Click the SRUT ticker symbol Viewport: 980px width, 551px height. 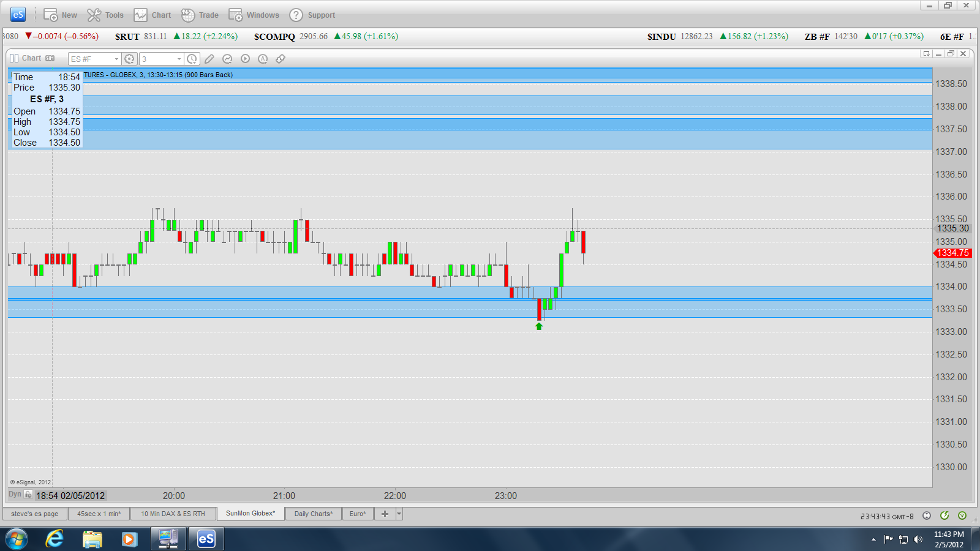pyautogui.click(x=127, y=37)
